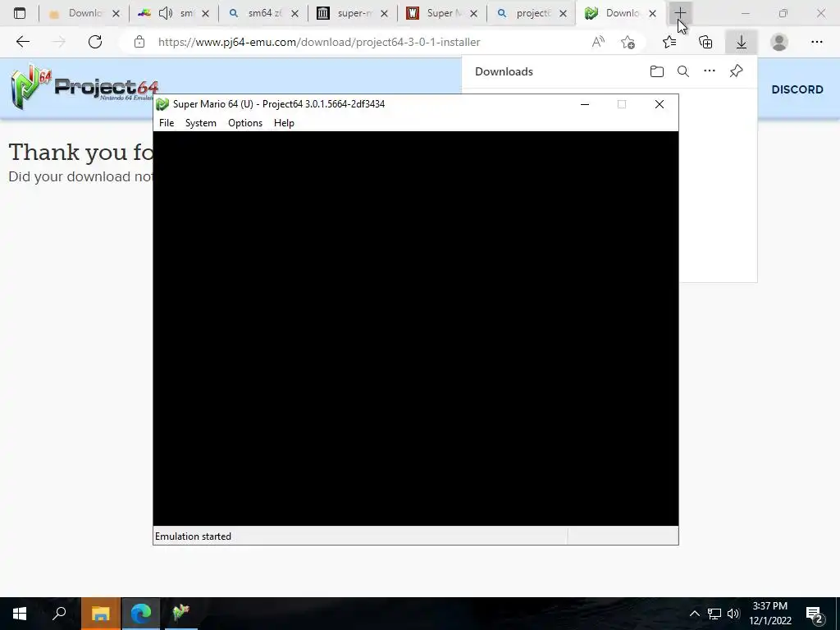Open the Windows Start menu

[20, 614]
